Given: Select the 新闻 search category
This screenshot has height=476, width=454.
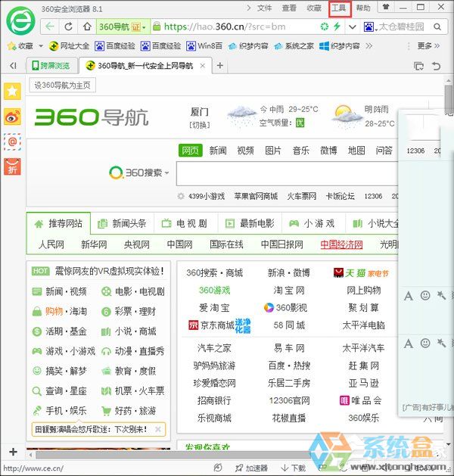Looking at the screenshot, I should click(x=218, y=151).
